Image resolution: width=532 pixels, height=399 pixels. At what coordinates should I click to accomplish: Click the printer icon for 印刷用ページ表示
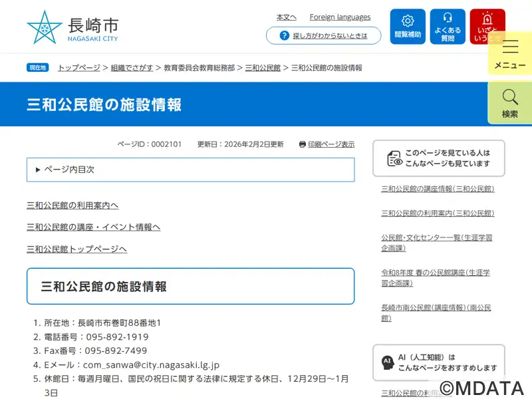(x=303, y=144)
